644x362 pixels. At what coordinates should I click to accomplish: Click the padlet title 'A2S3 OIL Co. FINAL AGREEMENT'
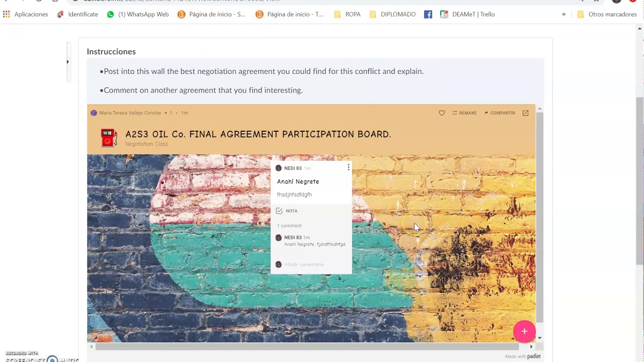point(258,134)
